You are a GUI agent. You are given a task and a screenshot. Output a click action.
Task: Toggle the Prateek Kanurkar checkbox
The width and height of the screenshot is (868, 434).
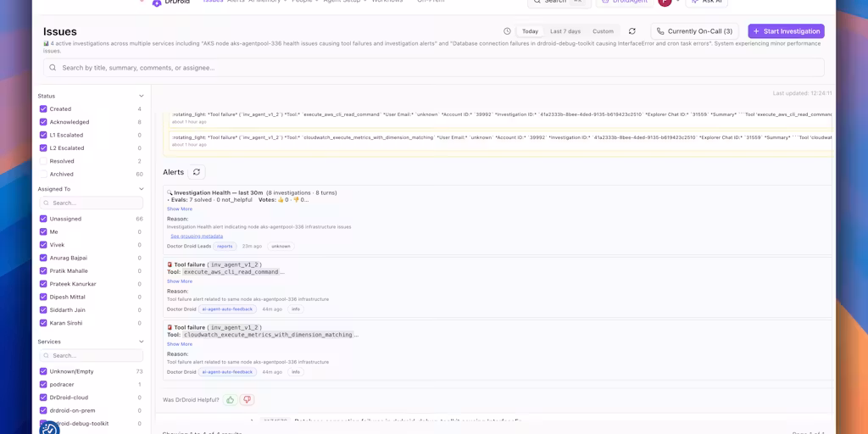(x=43, y=284)
